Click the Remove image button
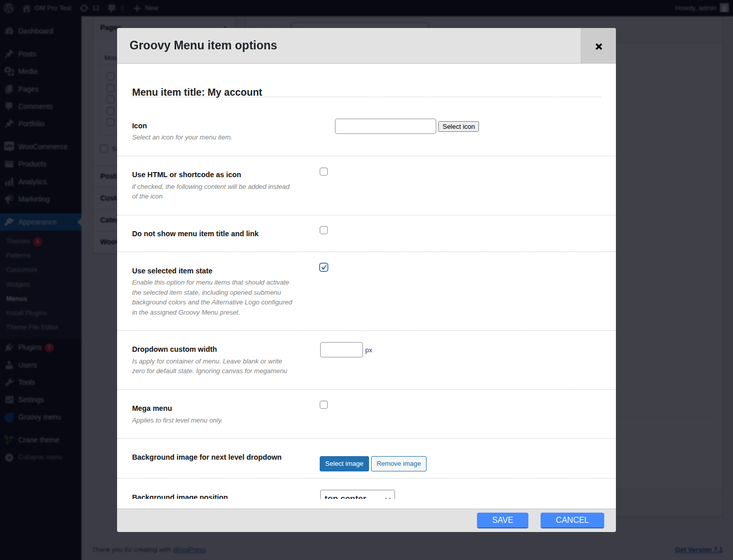 point(399,464)
